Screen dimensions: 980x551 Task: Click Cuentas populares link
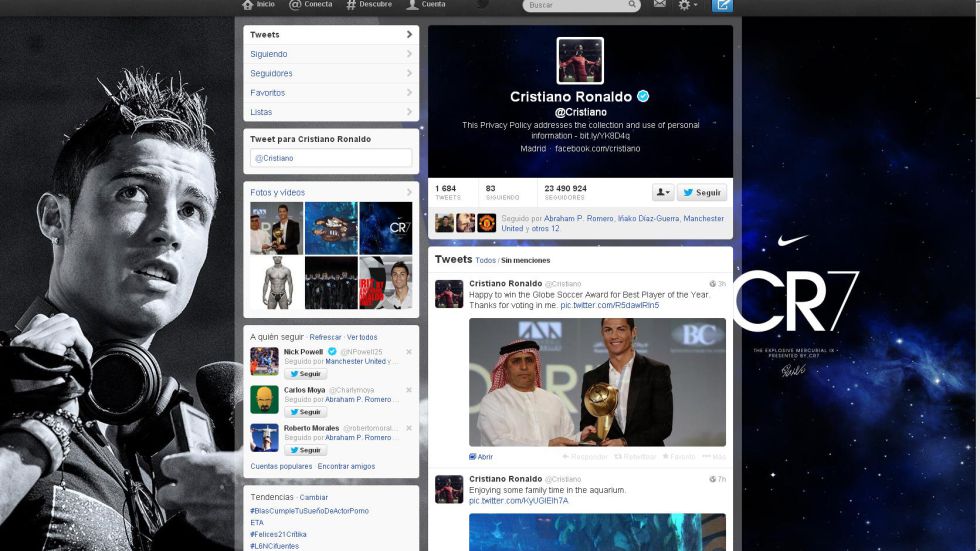[281, 467]
